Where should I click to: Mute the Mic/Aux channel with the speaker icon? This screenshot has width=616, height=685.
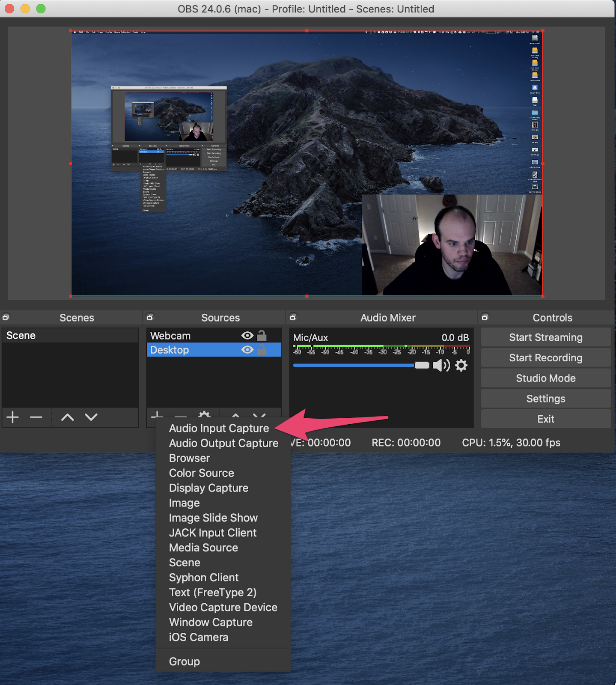click(x=441, y=365)
